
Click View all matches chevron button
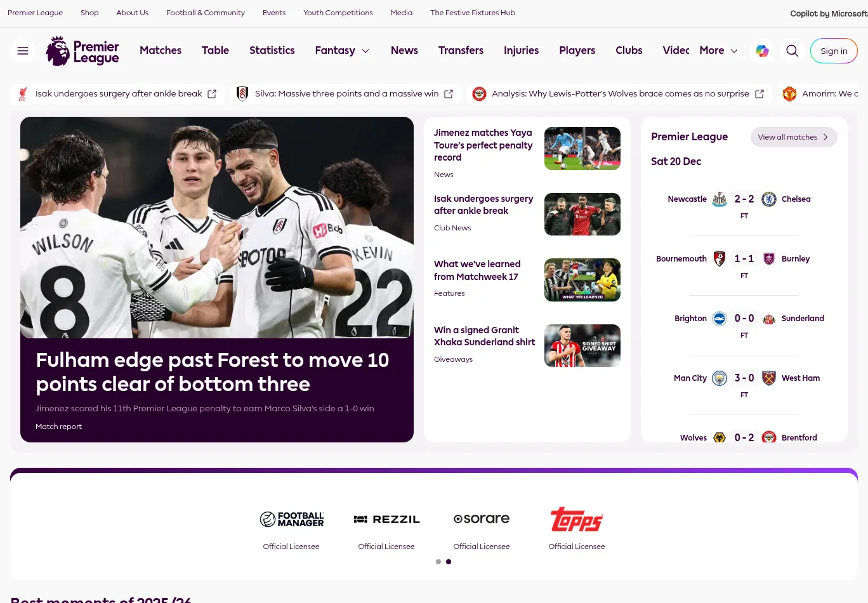tap(794, 137)
